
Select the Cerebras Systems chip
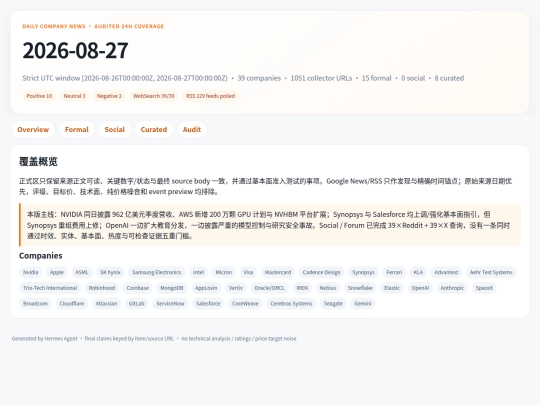[291, 303]
